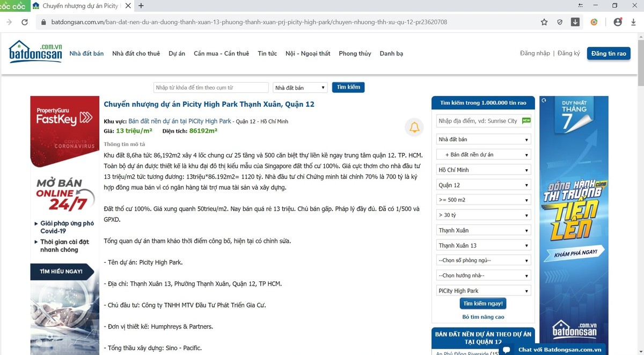644x355 pixels.
Task: Go to the 'Phong thủy' menu item
Action: (355, 54)
